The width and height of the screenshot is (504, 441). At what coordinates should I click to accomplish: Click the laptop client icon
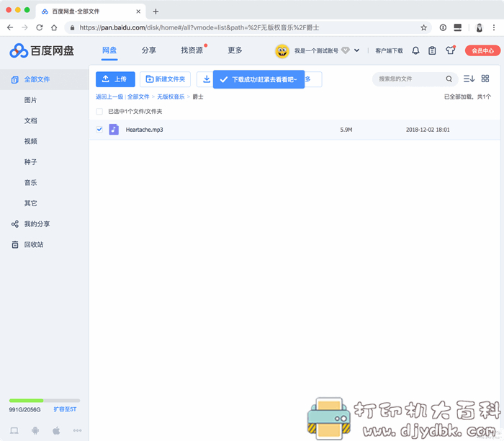tap(14, 430)
